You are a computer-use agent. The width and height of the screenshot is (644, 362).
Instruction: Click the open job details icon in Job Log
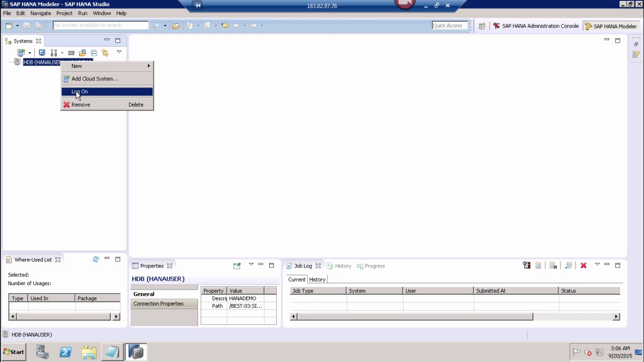click(x=526, y=265)
